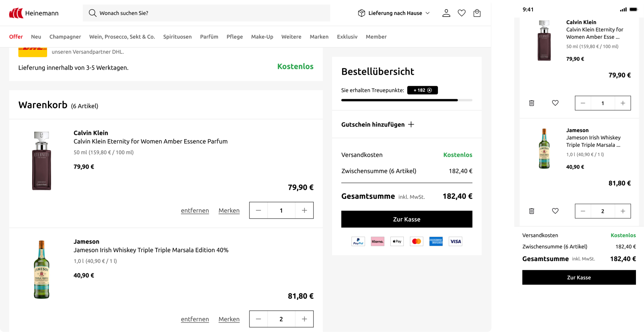The image size is (644, 332).
Task: Decrease Jameson quantity in mobile view
Action: pyautogui.click(x=583, y=211)
